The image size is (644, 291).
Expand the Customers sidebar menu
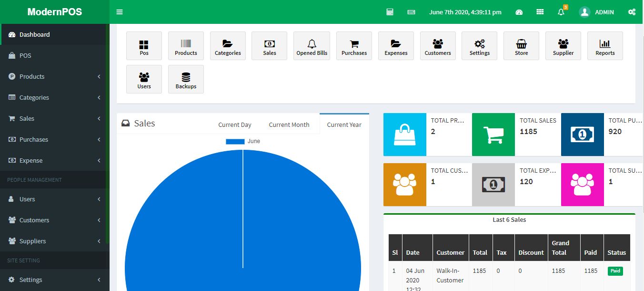pos(55,220)
